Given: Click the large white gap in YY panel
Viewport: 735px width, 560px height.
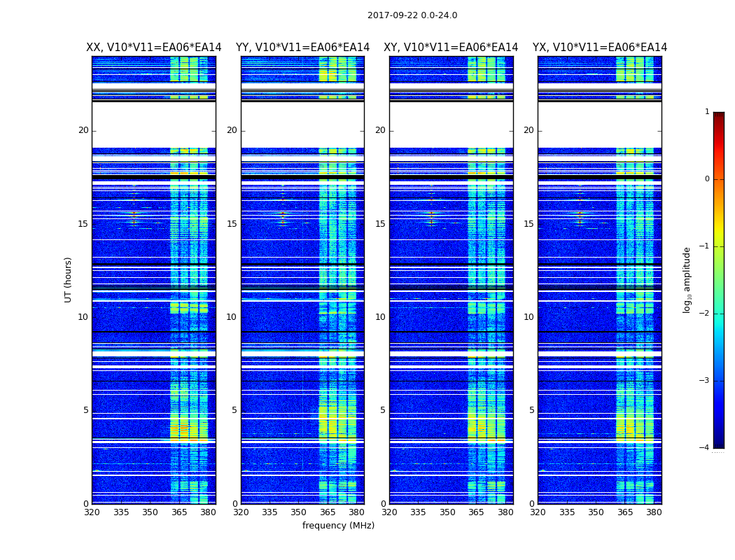Looking at the screenshot, I should 302,125.
